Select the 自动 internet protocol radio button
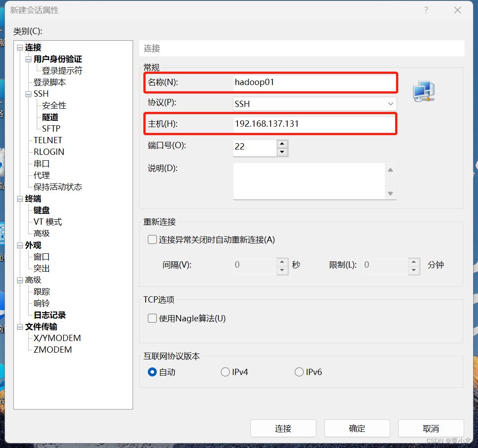Screen dimensions: 478x448 pos(152,372)
